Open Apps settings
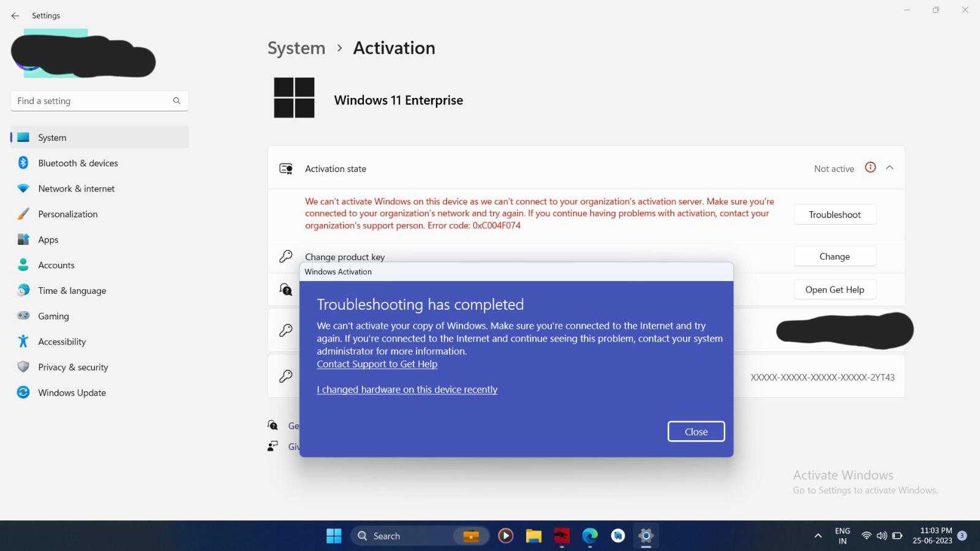Screen dimensions: 980x551 click(99, 239)
